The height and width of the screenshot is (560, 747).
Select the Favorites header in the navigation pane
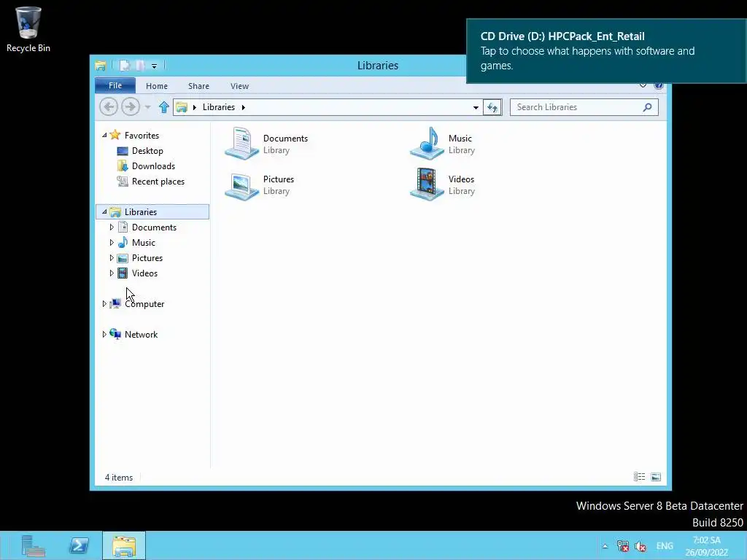(x=142, y=135)
